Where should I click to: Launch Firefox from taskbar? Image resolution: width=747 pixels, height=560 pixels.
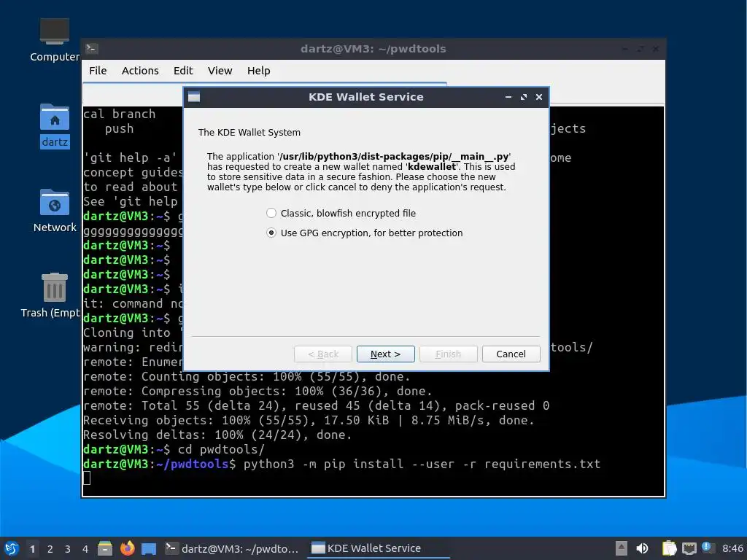pos(127,548)
